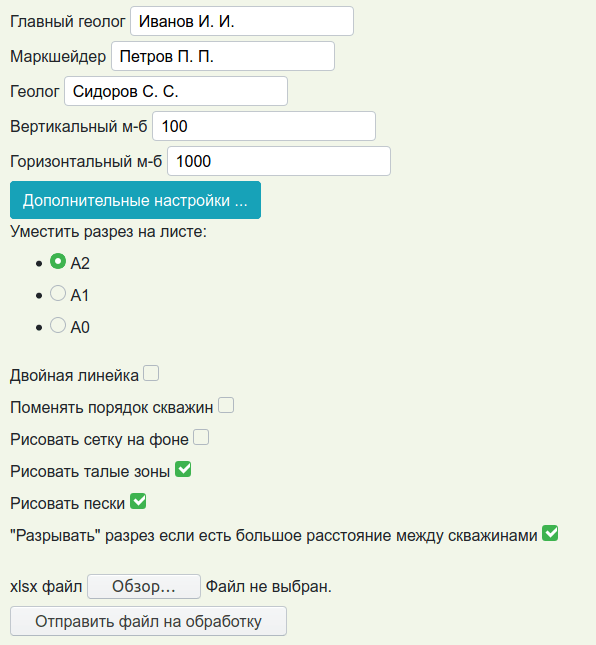
Task: Untick the "Разрывать" разрез checkbox
Action: click(x=550, y=534)
